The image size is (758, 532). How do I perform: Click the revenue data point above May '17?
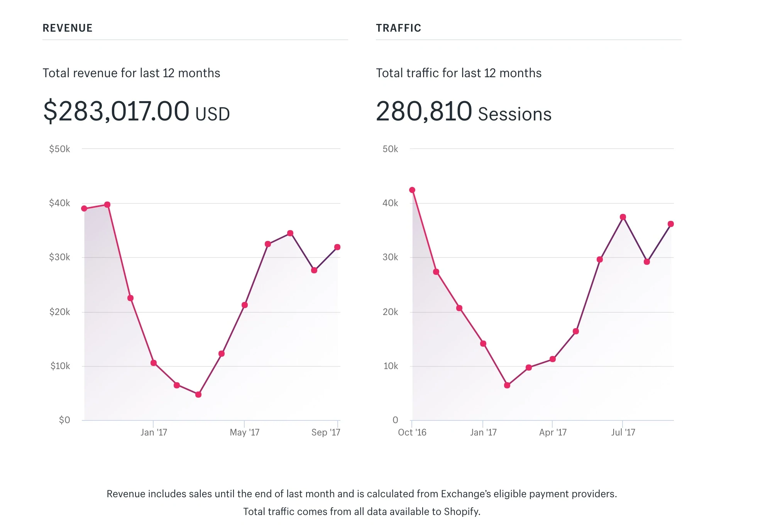[245, 305]
